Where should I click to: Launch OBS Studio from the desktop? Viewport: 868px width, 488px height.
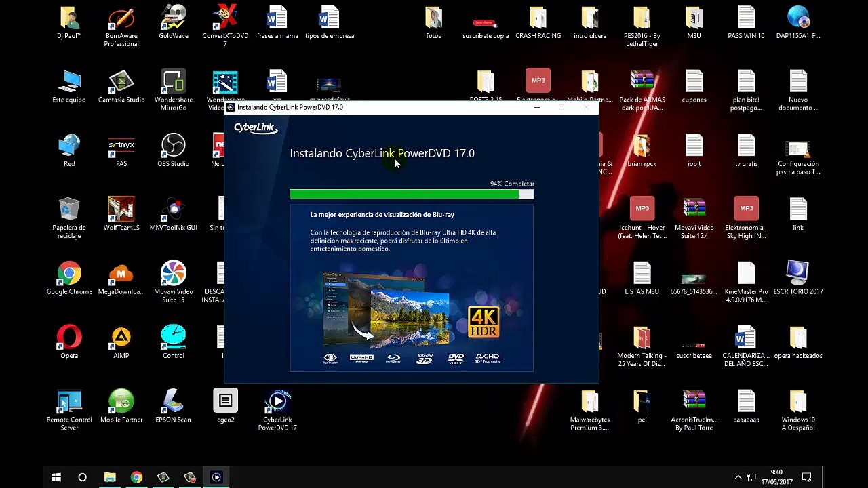(173, 150)
